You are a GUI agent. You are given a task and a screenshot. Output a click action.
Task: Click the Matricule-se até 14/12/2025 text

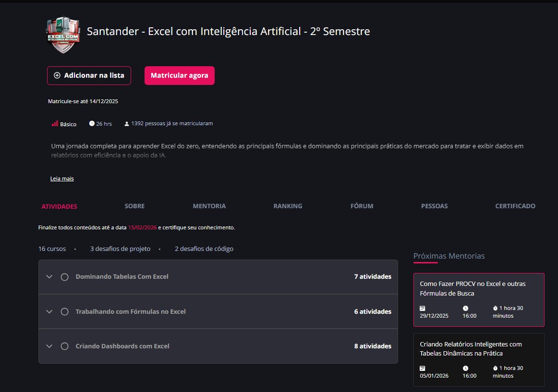[x=83, y=101]
